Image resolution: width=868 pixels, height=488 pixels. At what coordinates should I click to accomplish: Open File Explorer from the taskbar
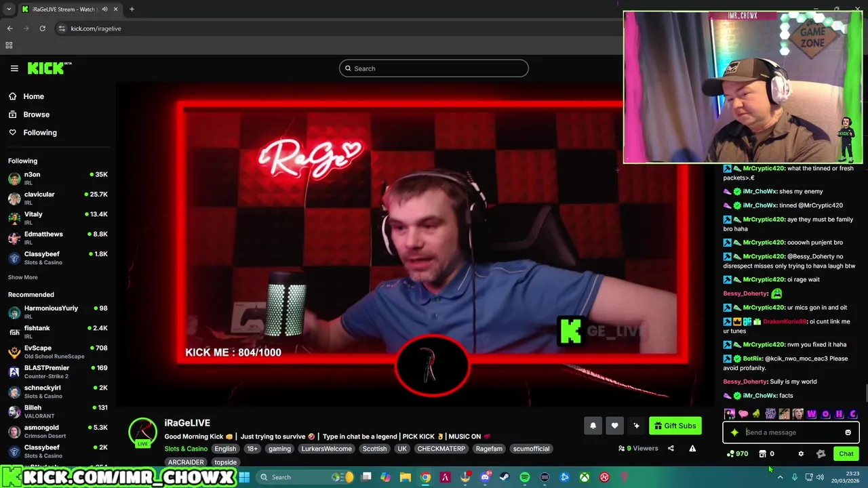pyautogui.click(x=405, y=477)
